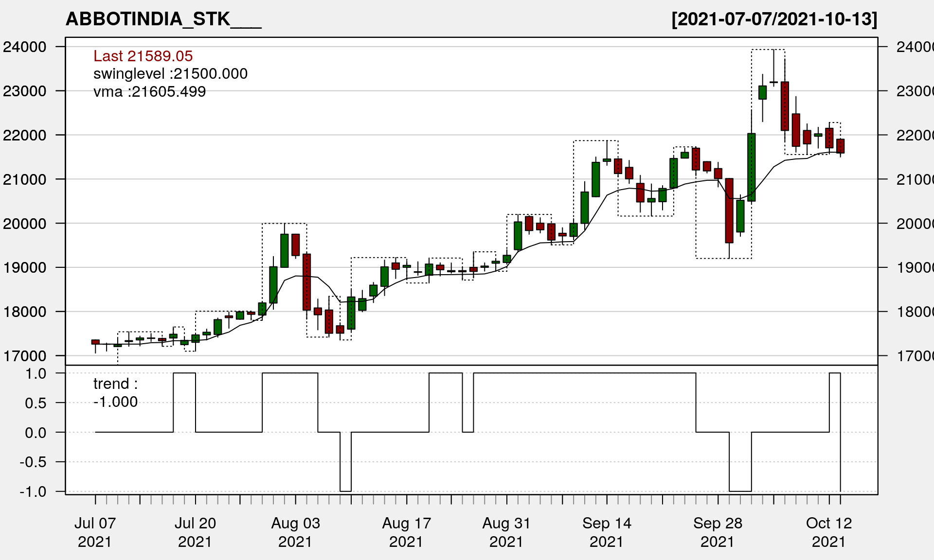Image resolution: width=934 pixels, height=560 pixels.
Task: Click the Jul 20 2021 date label
Action: pyautogui.click(x=195, y=532)
